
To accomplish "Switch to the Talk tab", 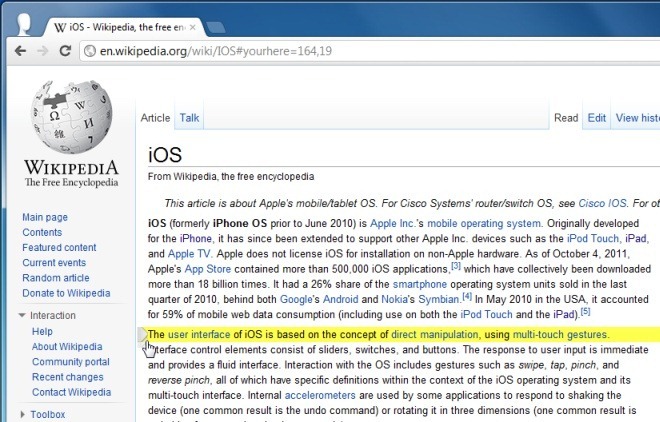I will point(189,118).
